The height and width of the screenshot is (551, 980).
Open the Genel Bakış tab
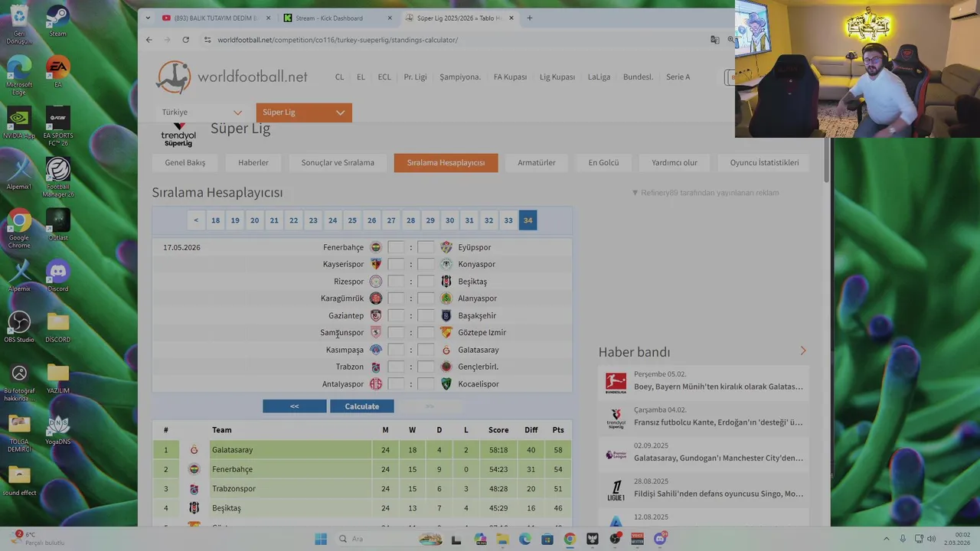pyautogui.click(x=185, y=162)
